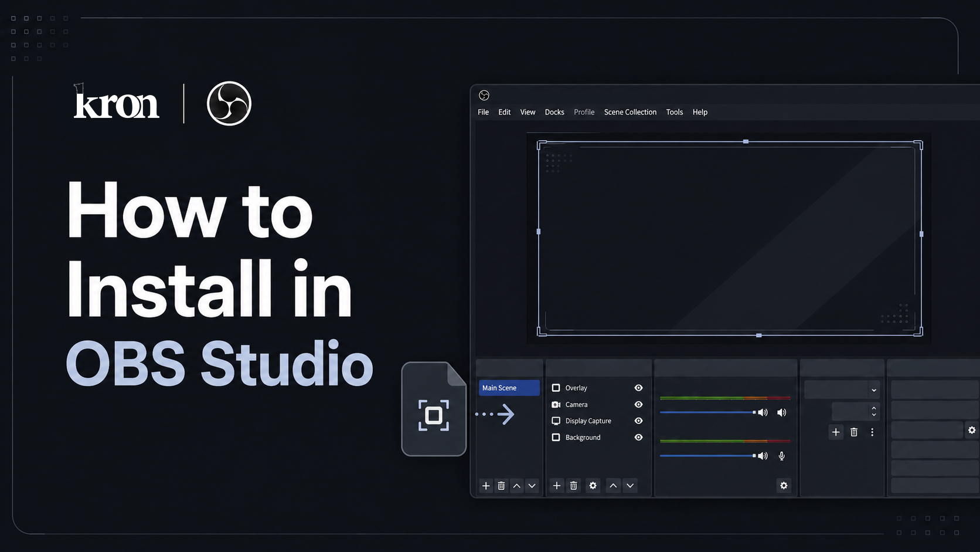Click the Background source type icon
The width and height of the screenshot is (980, 552).
[556, 438]
